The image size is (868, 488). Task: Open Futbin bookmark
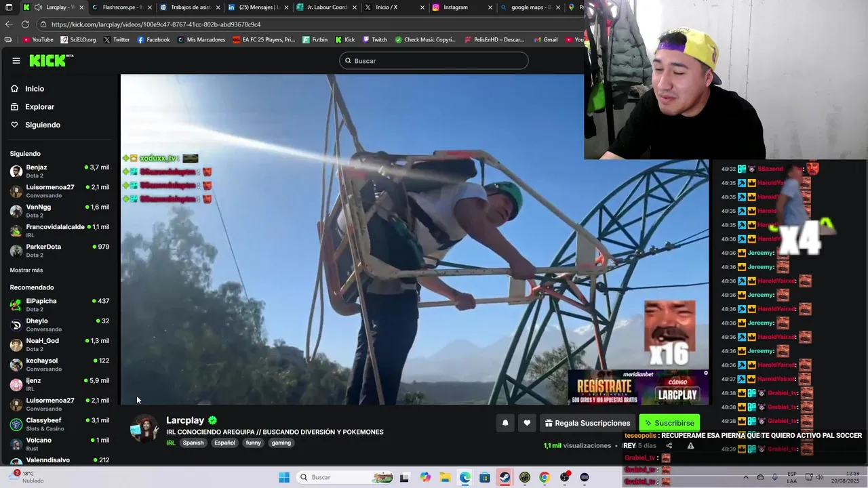pyautogui.click(x=315, y=40)
